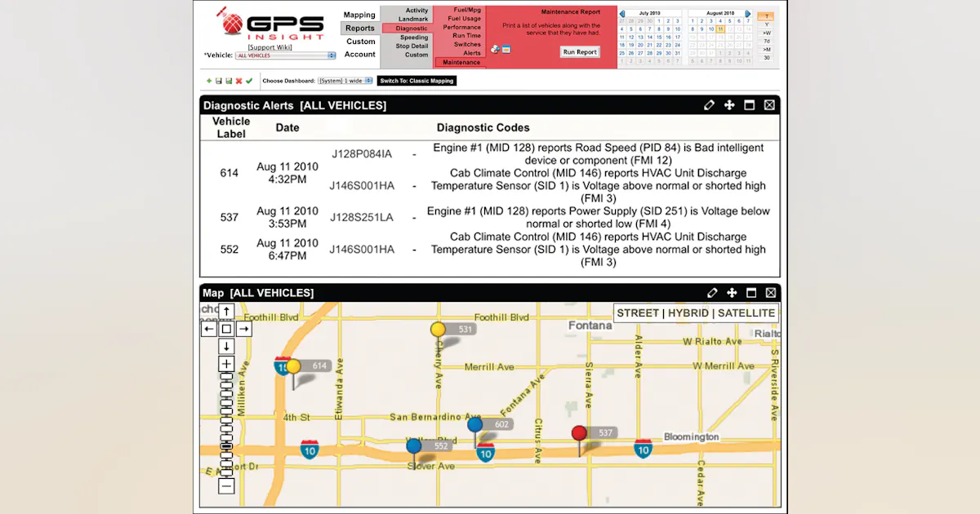This screenshot has height=514, width=980.
Task: Click diagnostic code J128P084IA
Action: [361, 154]
